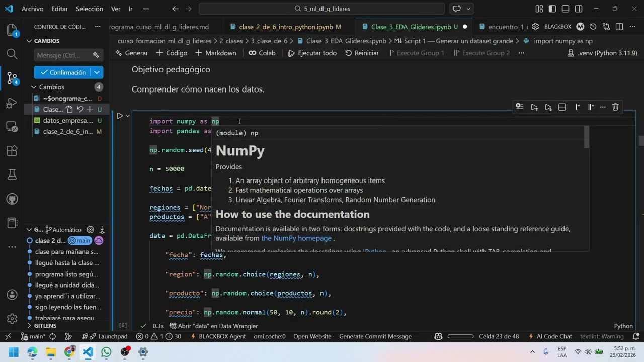Toggle the secondary side bar
644x362 pixels.
click(x=579, y=9)
